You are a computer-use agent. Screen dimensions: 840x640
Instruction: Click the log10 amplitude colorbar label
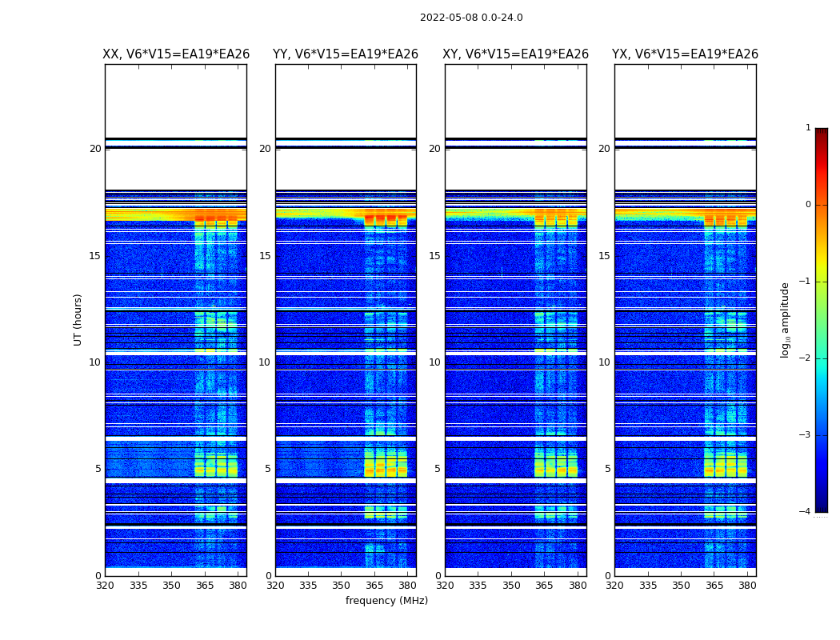coord(785,320)
